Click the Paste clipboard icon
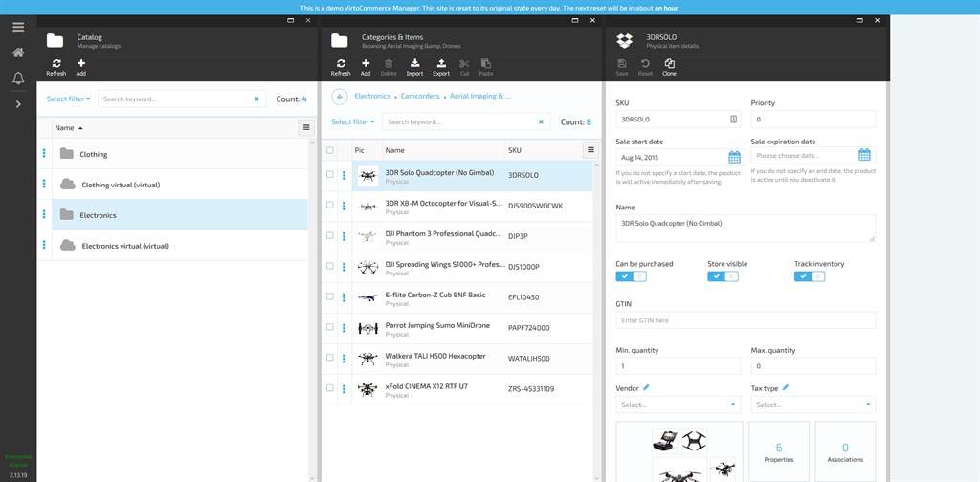 tap(485, 68)
